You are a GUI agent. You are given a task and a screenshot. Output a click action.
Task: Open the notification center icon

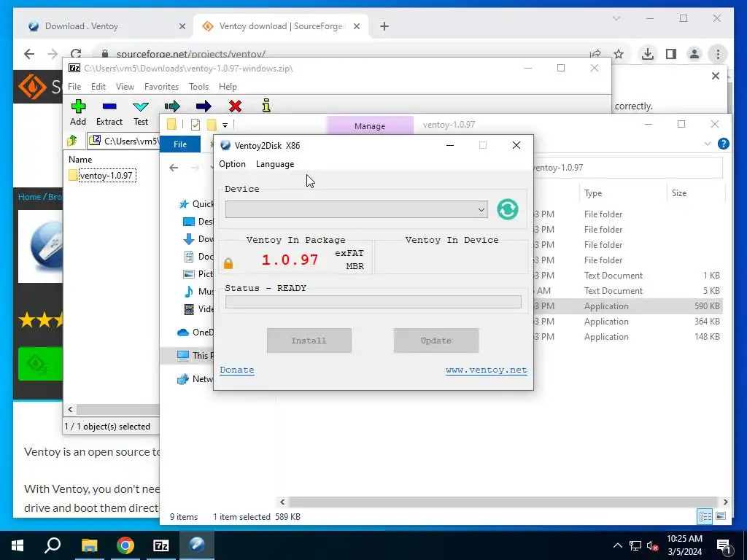coord(724,546)
